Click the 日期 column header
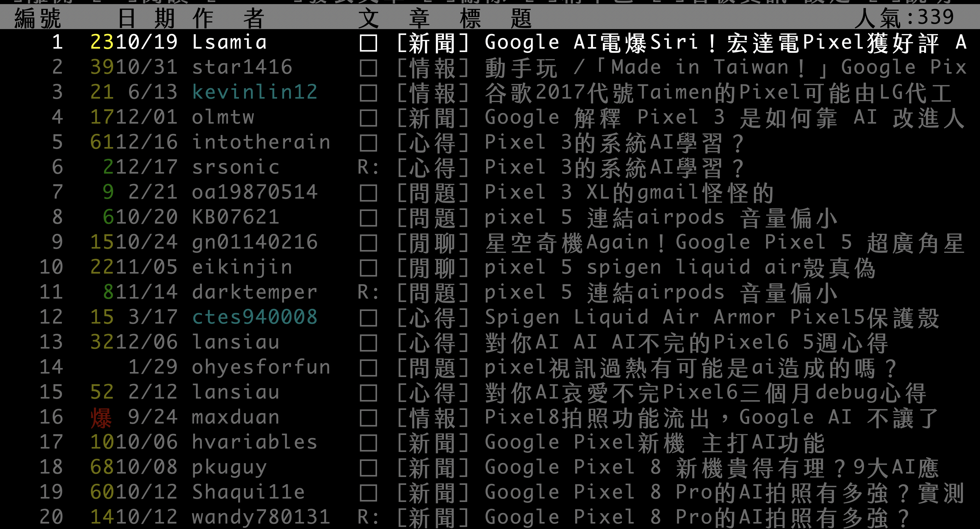The image size is (980, 529). tap(146, 18)
